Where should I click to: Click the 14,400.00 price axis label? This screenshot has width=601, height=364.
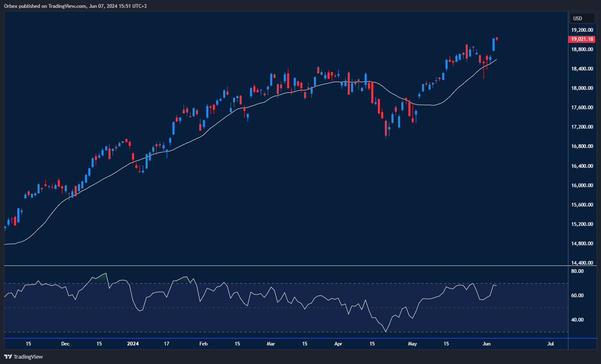click(582, 263)
